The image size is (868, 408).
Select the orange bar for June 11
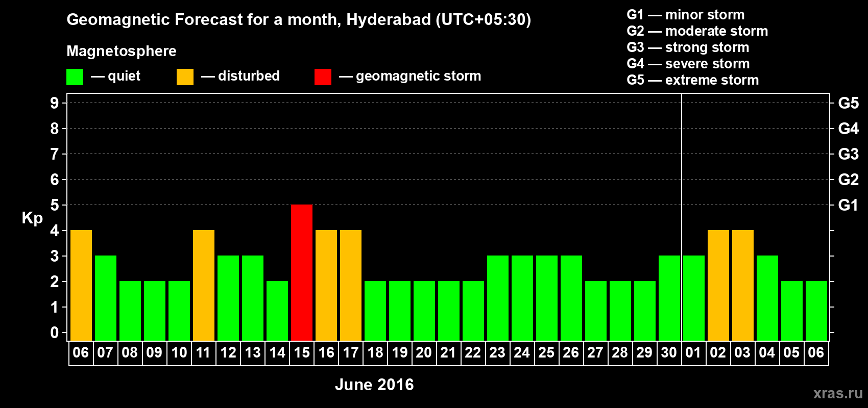click(x=204, y=285)
